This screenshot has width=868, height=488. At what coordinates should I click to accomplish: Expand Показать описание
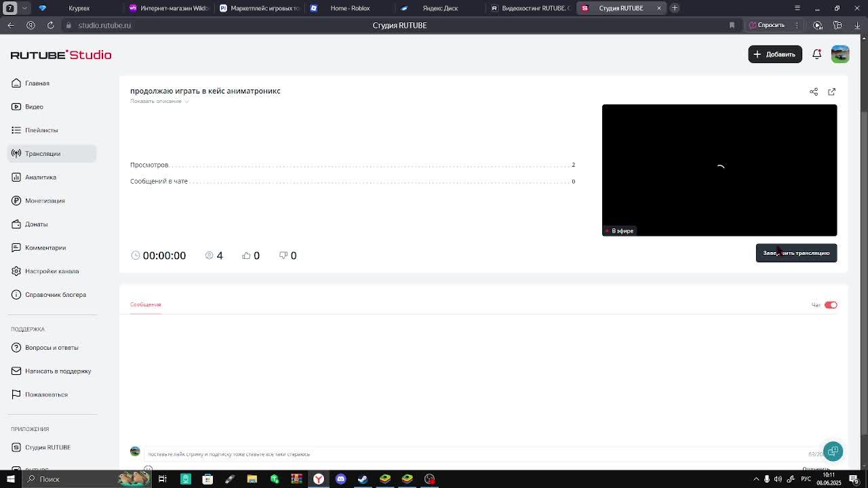(x=159, y=101)
